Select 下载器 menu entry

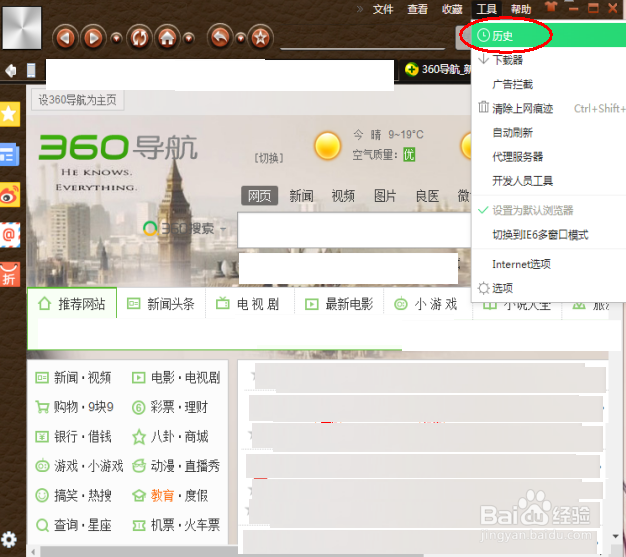549,60
